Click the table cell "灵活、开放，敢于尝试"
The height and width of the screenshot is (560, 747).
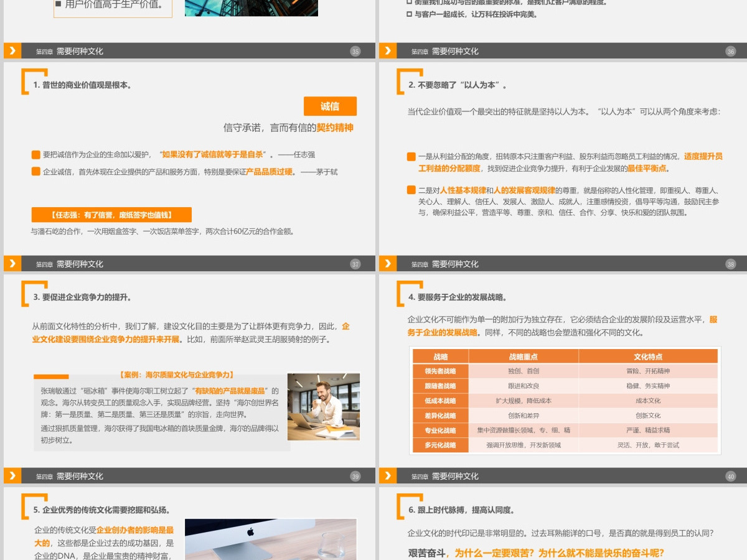click(x=648, y=446)
